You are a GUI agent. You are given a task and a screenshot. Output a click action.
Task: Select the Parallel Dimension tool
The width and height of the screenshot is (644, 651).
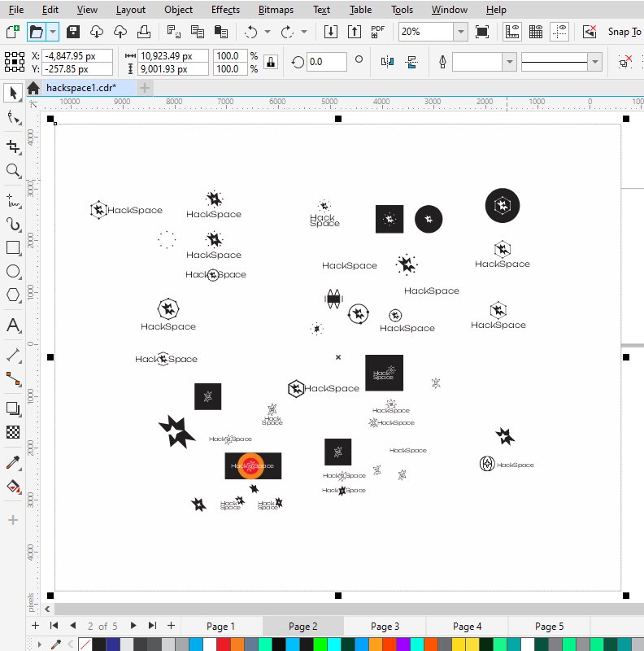point(13,356)
